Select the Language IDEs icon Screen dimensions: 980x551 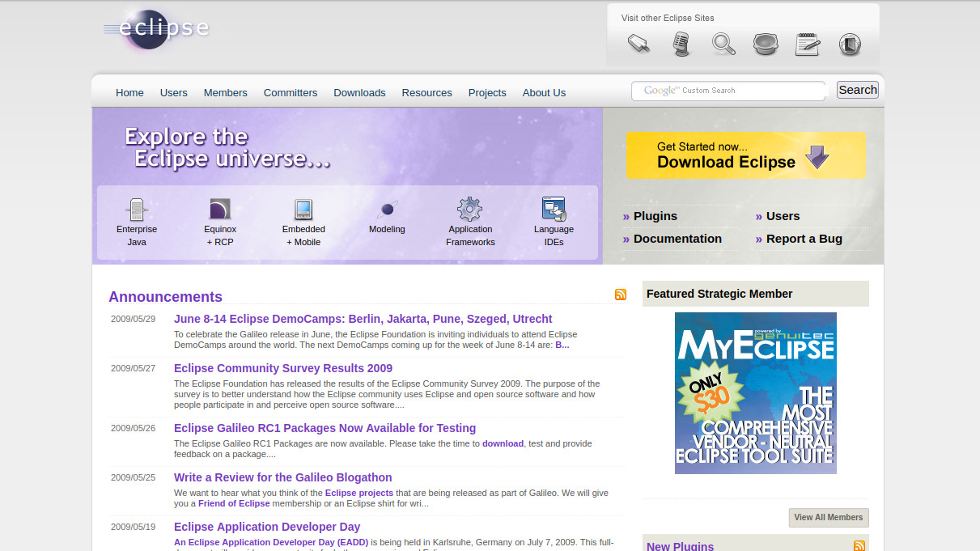554,210
